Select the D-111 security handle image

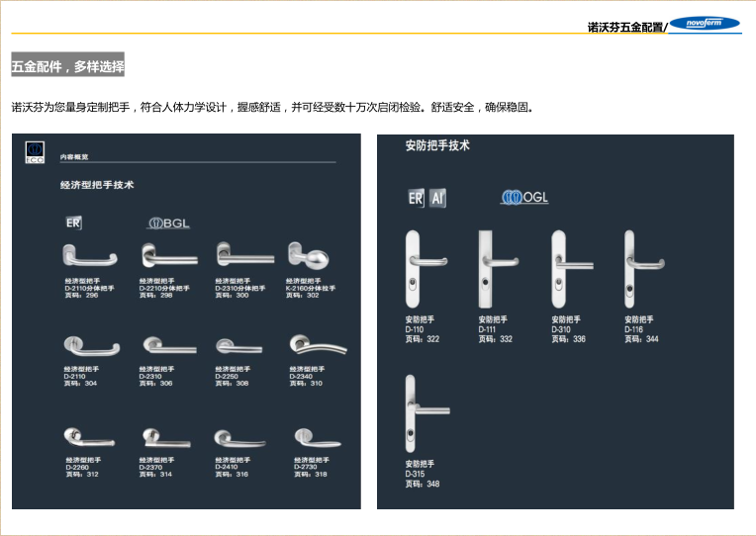[x=498, y=269]
